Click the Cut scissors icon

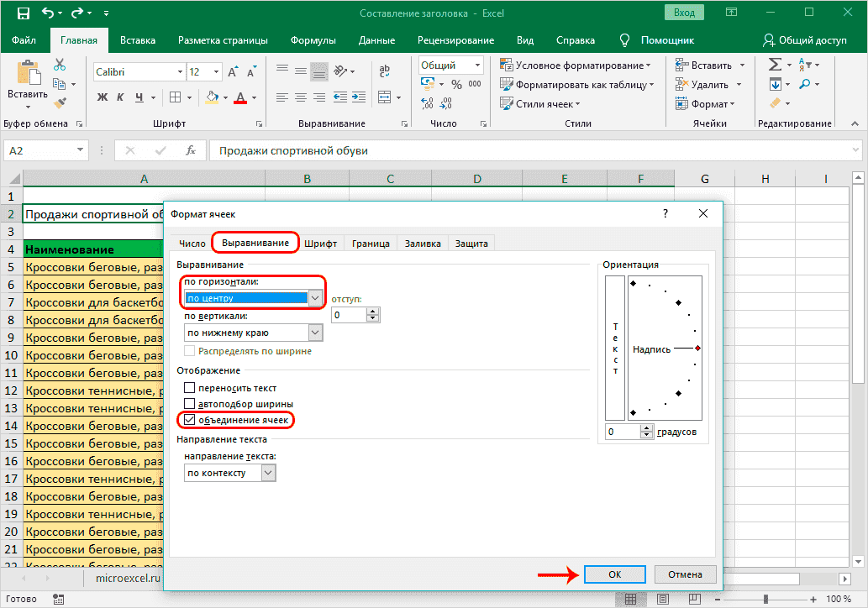tap(60, 65)
